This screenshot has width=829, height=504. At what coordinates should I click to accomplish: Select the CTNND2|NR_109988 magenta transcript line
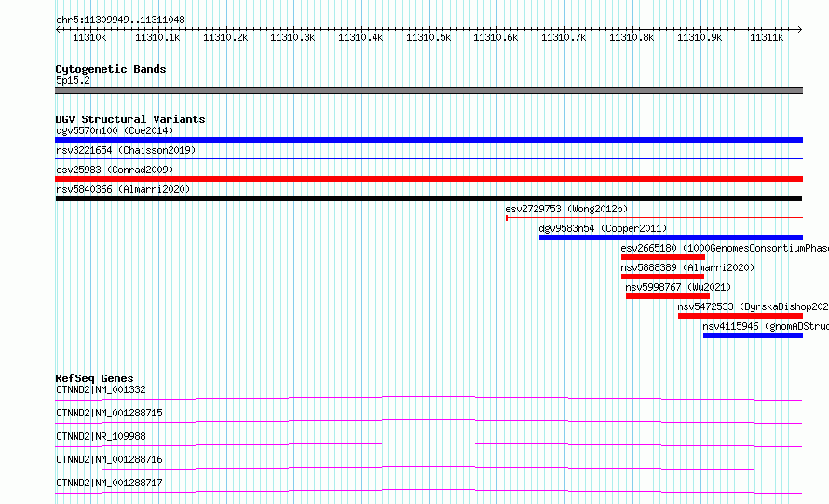pyautogui.click(x=428, y=444)
